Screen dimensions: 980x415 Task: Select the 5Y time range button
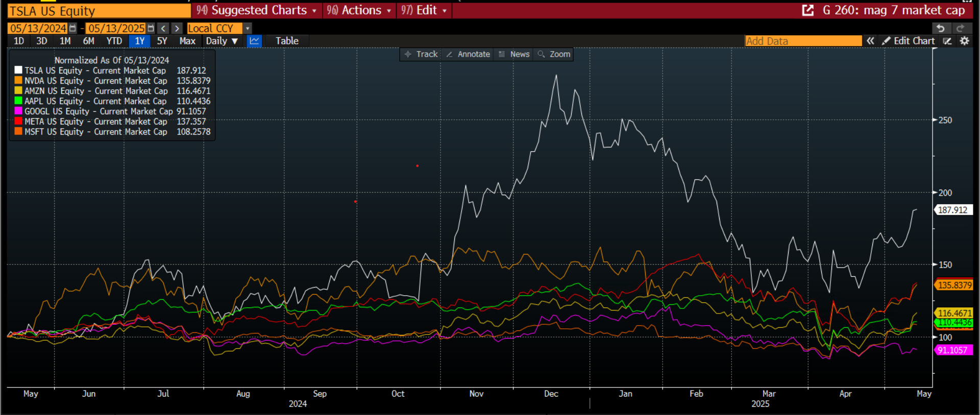tap(162, 41)
